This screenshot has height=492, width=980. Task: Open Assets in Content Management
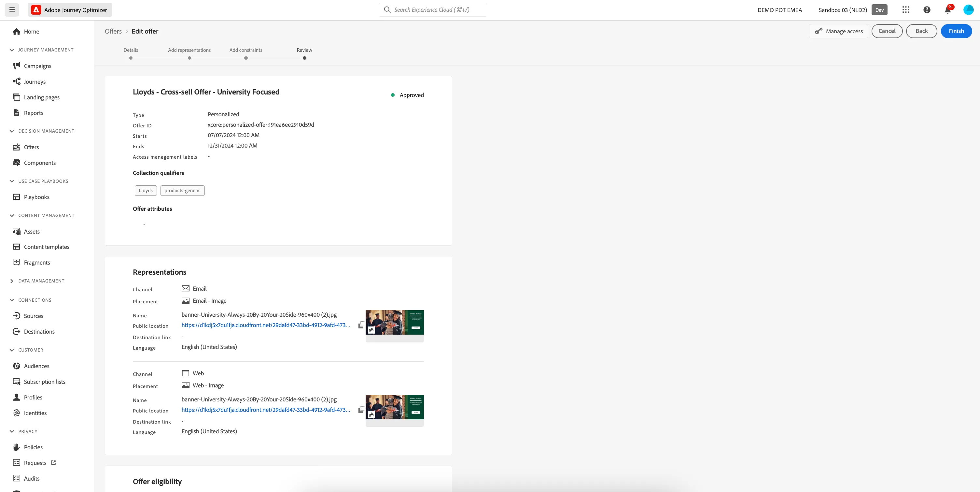tap(26, 232)
